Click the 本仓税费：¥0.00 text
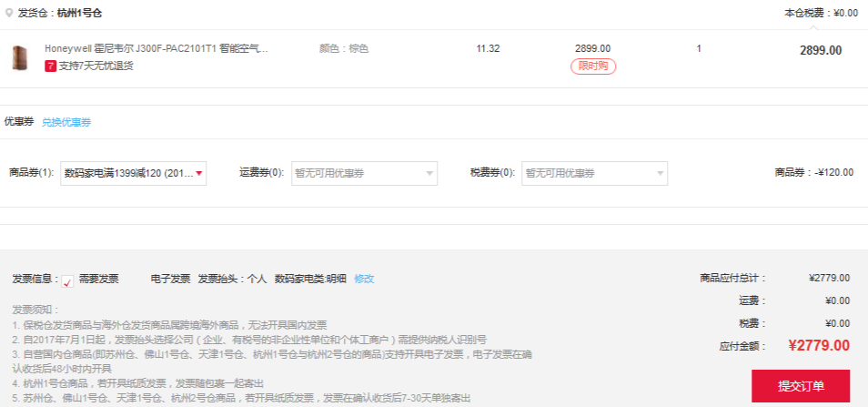 pyautogui.click(x=821, y=14)
